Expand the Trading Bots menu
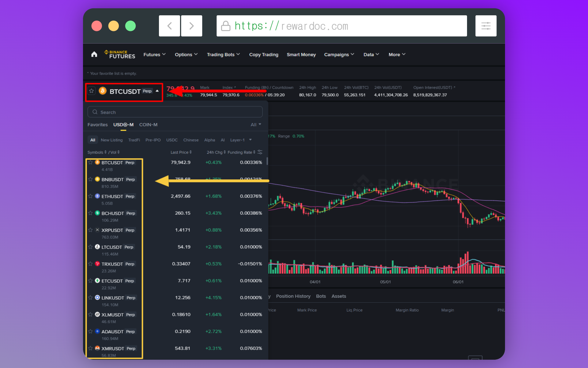Image resolution: width=588 pixels, height=368 pixels. (223, 55)
